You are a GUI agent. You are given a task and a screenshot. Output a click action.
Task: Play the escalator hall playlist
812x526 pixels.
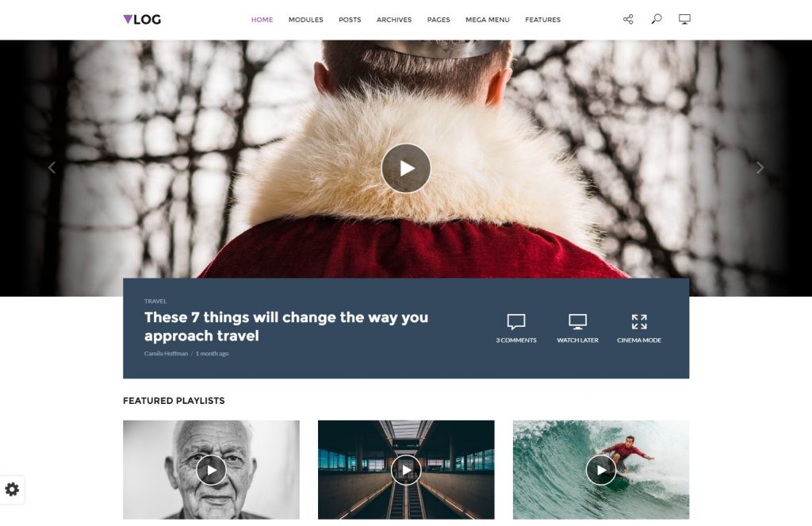406,470
